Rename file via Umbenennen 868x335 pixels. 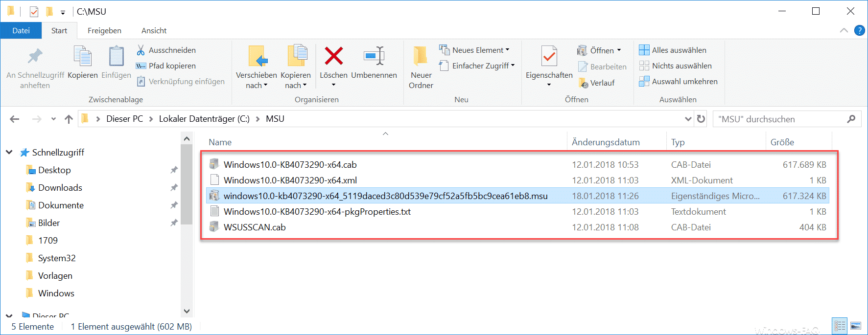(374, 63)
